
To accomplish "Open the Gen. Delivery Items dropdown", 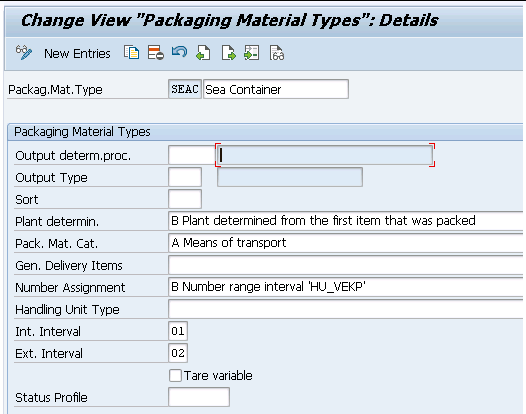I will tap(347, 265).
